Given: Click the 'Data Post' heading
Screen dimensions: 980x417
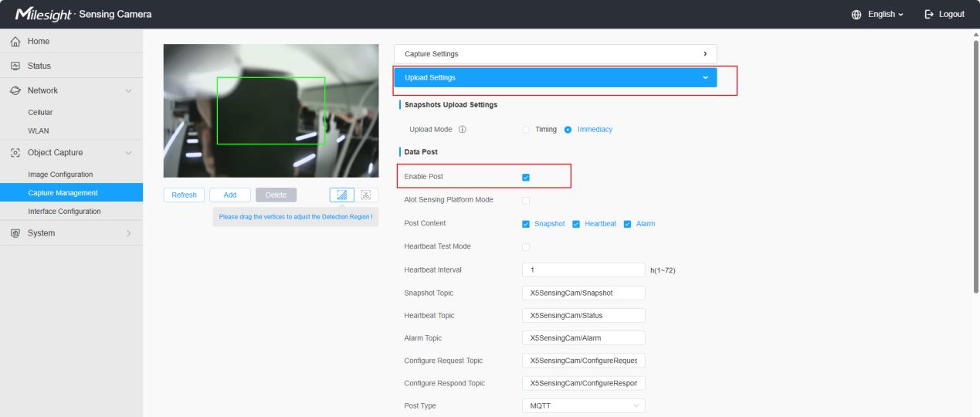Looking at the screenshot, I should (421, 152).
